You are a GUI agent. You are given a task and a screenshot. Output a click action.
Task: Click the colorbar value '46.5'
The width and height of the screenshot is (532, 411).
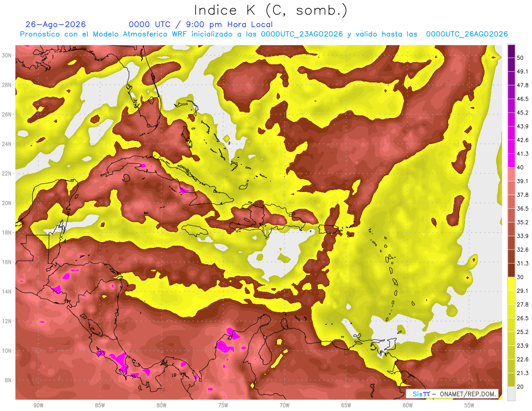(523, 99)
